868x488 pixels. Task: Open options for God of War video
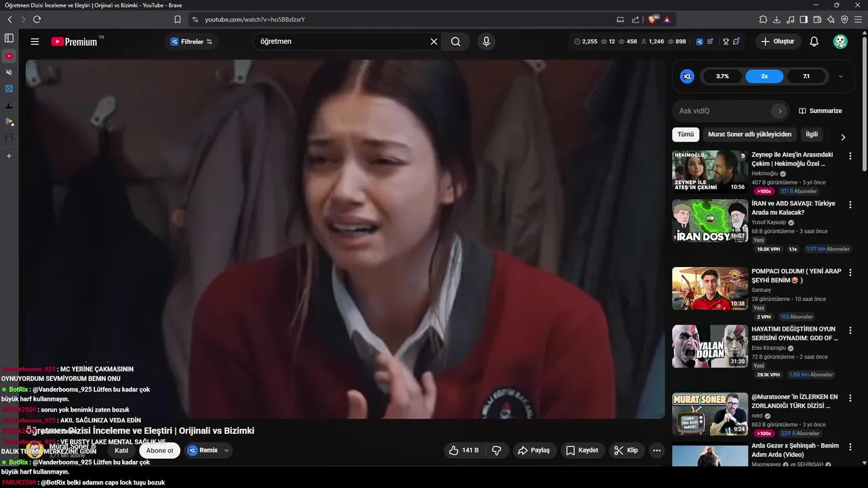tap(850, 330)
